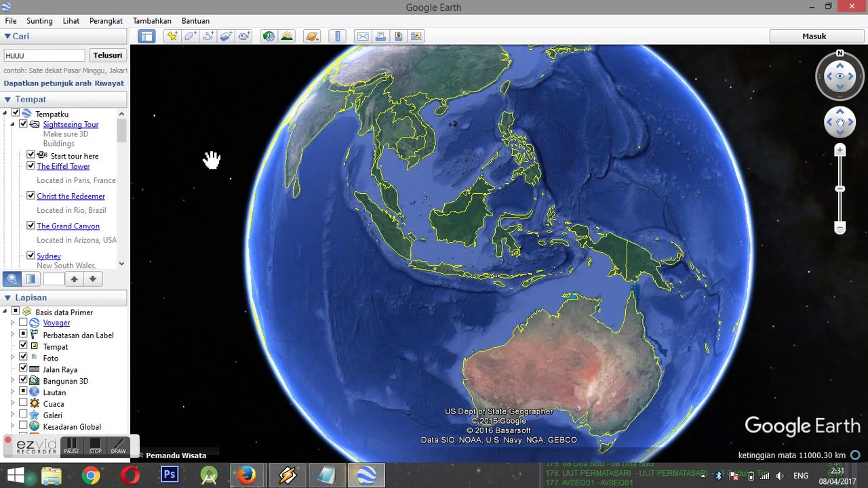Click the print icon in toolbar
The width and height of the screenshot is (868, 488).
(380, 37)
